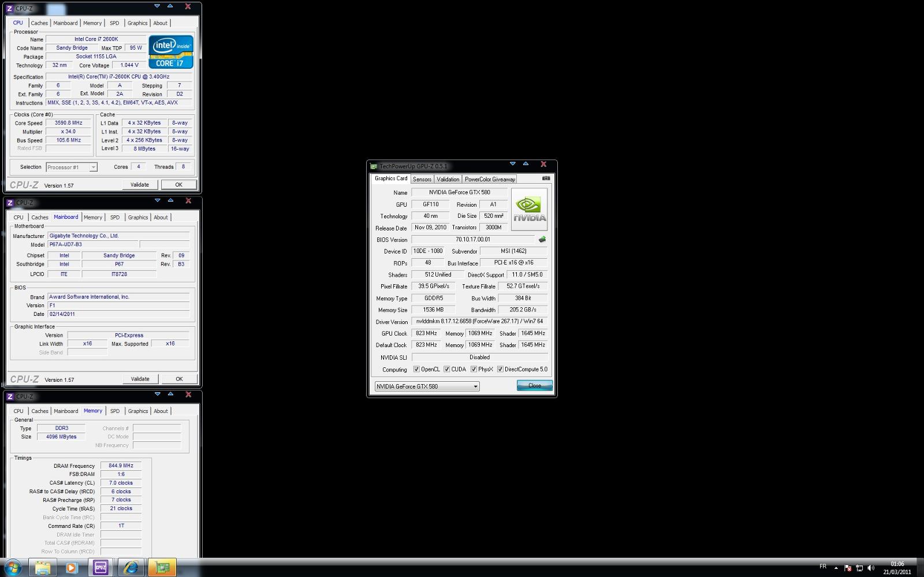Screen dimensions: 924x577
Task: Click the Close button in GPU-Z
Action: pyautogui.click(x=535, y=385)
